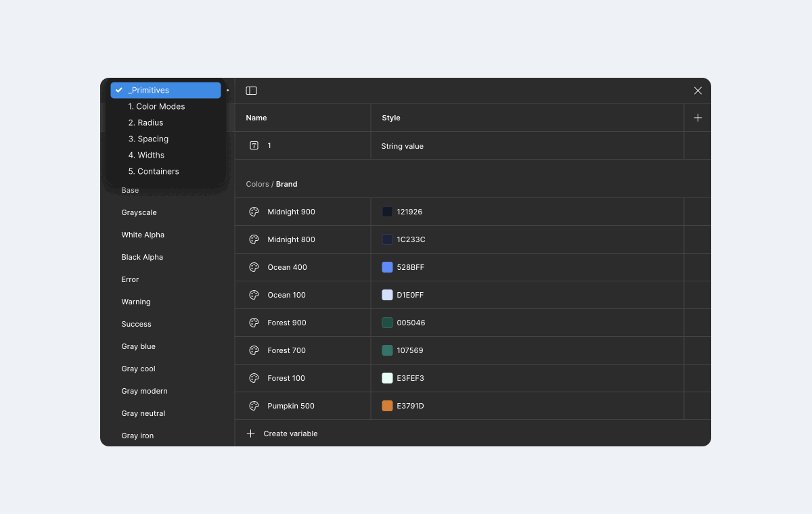Click the string type icon for variable 1
812x514 pixels.
point(254,145)
